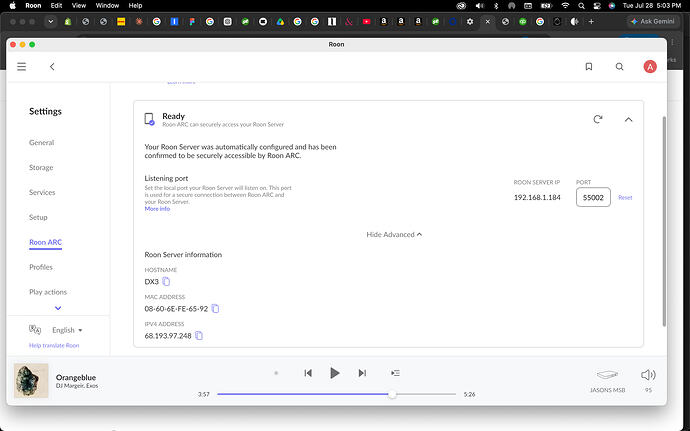Open macOS Spotlight search in the menu bar

click(581, 6)
